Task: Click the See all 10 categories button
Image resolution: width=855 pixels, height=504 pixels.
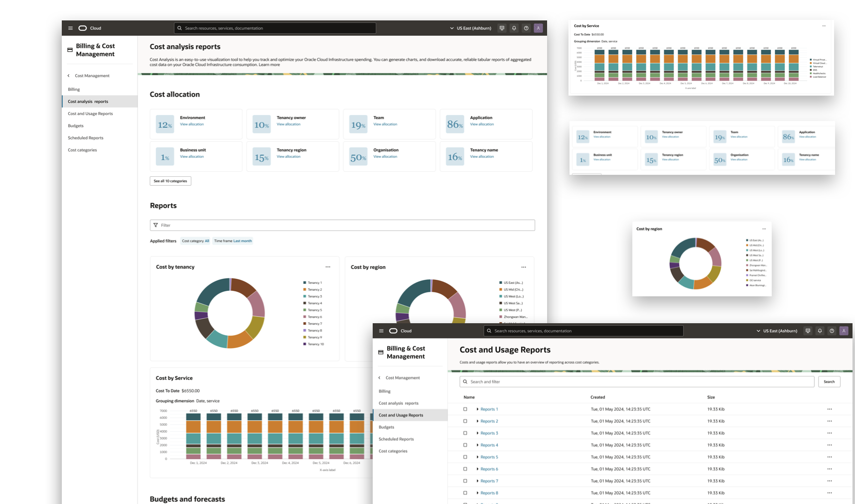Action: tap(170, 181)
